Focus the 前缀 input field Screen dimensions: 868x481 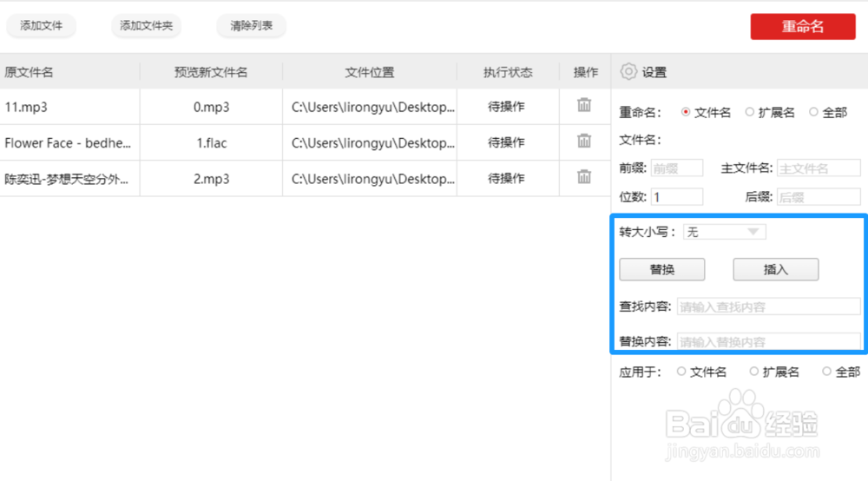(x=676, y=168)
